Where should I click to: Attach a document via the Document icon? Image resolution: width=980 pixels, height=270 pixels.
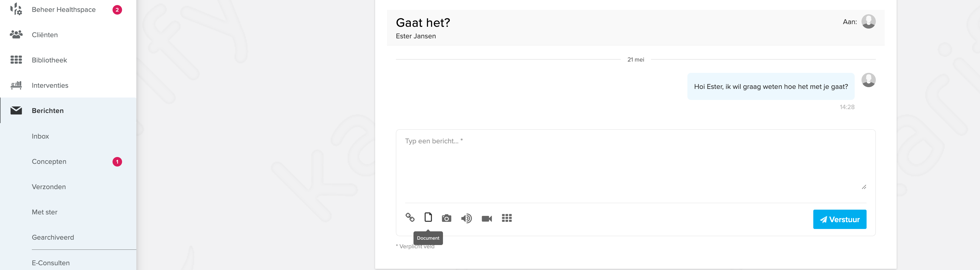point(428,217)
